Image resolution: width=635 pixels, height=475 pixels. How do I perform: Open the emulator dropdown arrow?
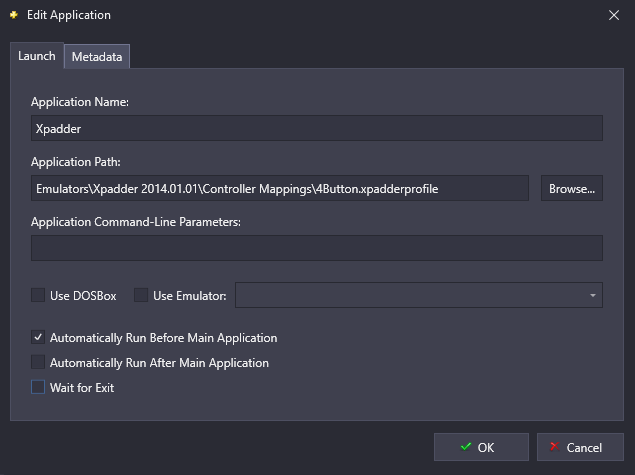[592, 295]
